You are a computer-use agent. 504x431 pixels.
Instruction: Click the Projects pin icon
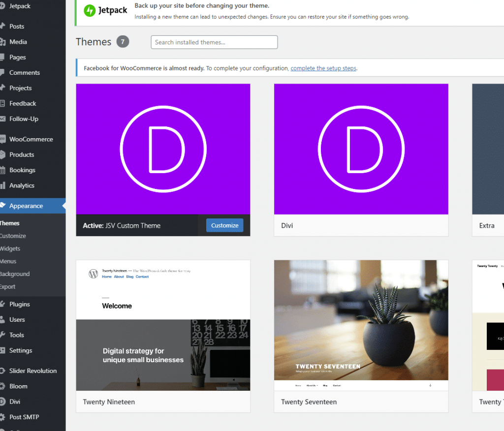coord(2,88)
